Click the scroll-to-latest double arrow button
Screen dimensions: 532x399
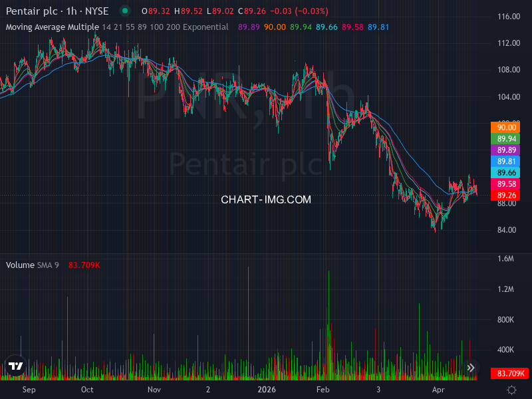tap(471, 368)
